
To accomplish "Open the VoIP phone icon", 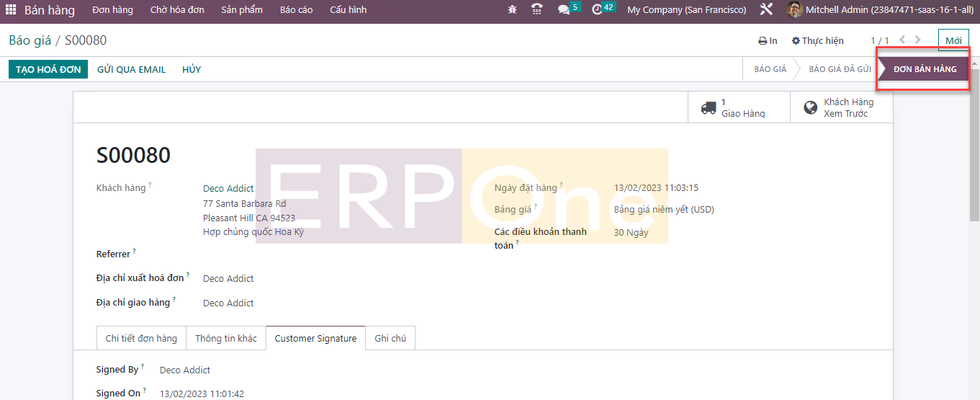I will click(536, 10).
